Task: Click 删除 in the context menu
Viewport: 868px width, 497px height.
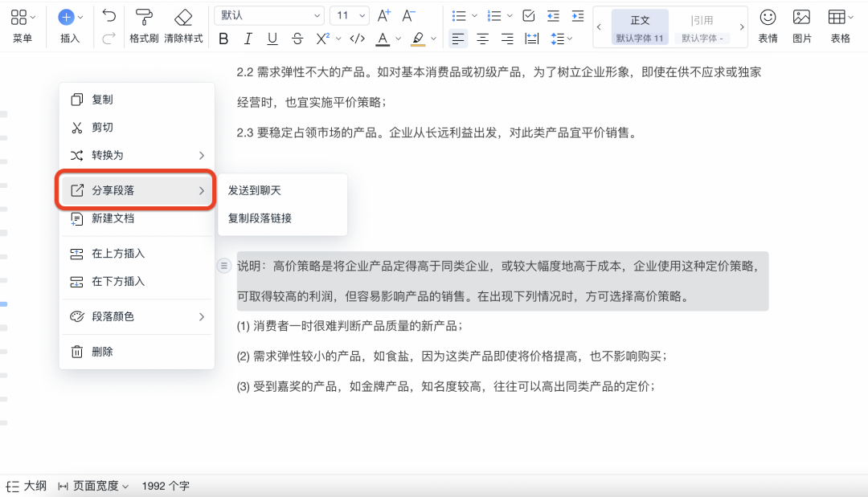Action: (102, 352)
